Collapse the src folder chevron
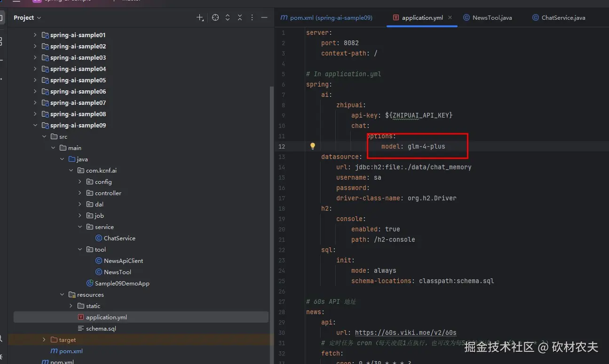 click(44, 136)
